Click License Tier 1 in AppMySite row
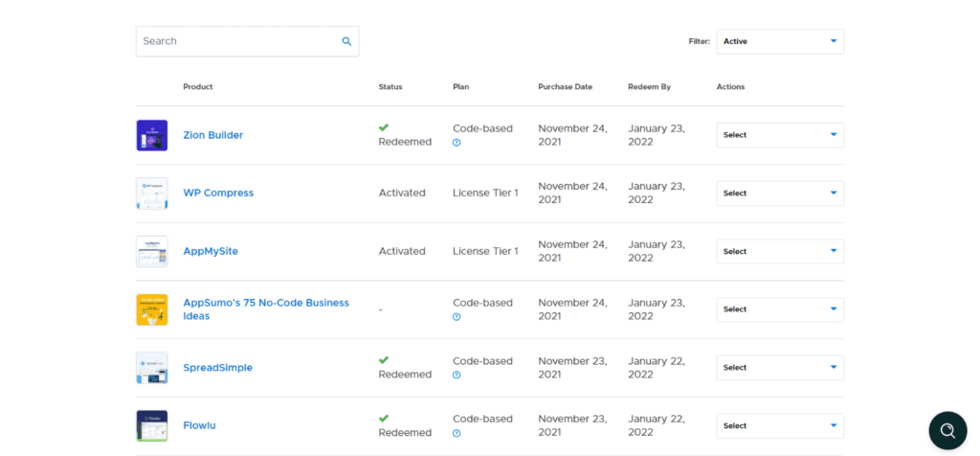This screenshot has width=980, height=456. [x=485, y=251]
